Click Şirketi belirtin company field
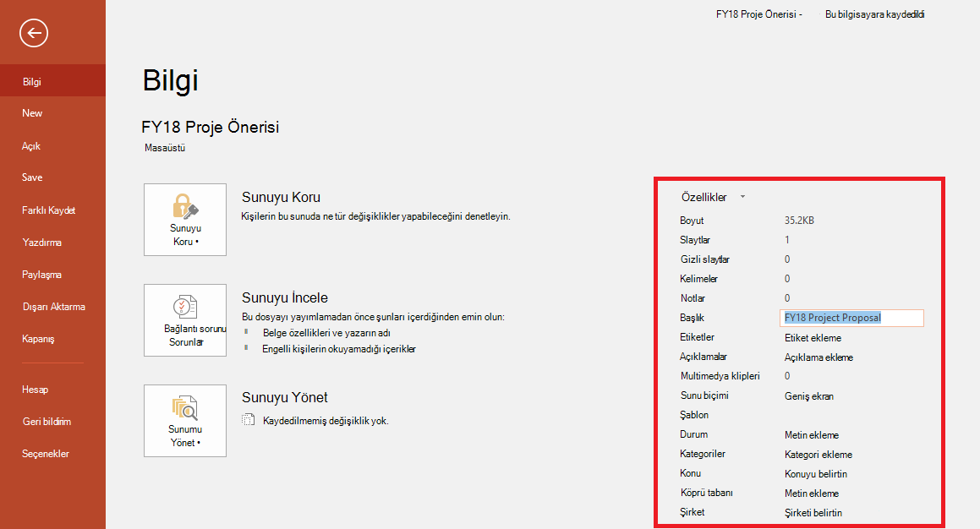This screenshot has width=980, height=529. coord(813,513)
